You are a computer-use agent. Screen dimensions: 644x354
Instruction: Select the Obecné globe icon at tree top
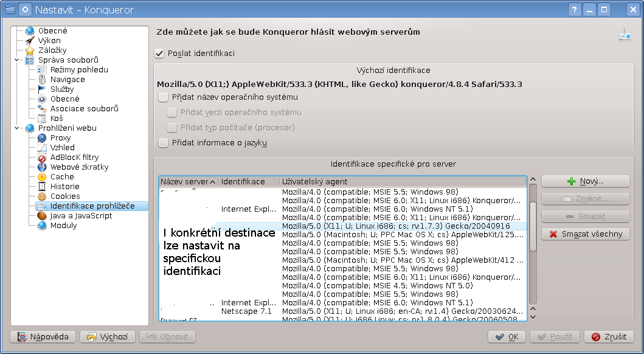click(30, 31)
